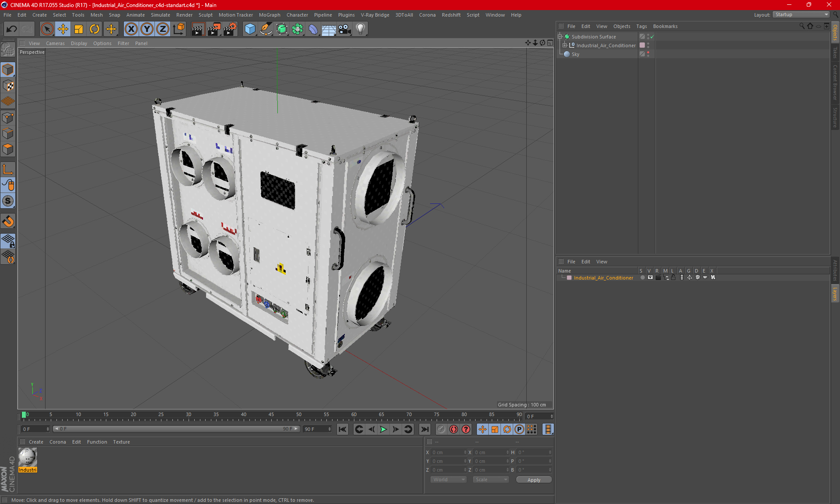
Task: Go to start of animation
Action: point(343,429)
